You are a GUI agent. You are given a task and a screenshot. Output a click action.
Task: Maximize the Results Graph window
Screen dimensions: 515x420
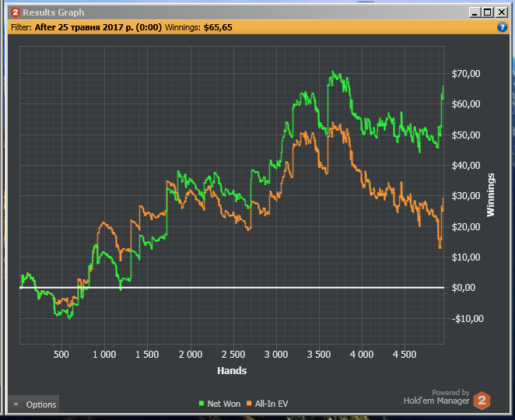click(x=488, y=12)
